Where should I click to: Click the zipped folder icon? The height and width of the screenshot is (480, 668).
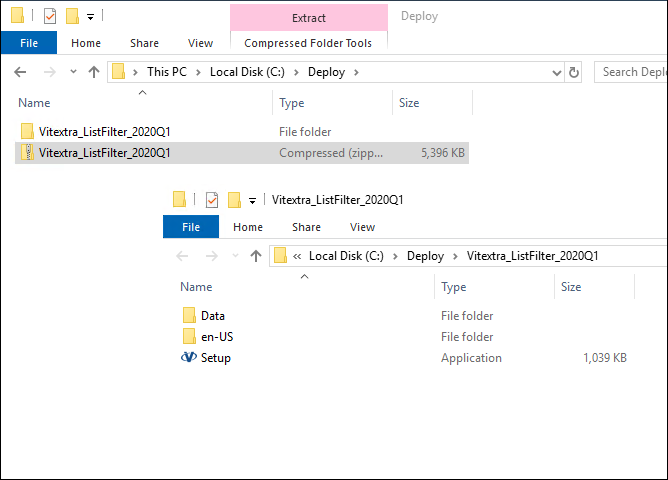click(27, 152)
